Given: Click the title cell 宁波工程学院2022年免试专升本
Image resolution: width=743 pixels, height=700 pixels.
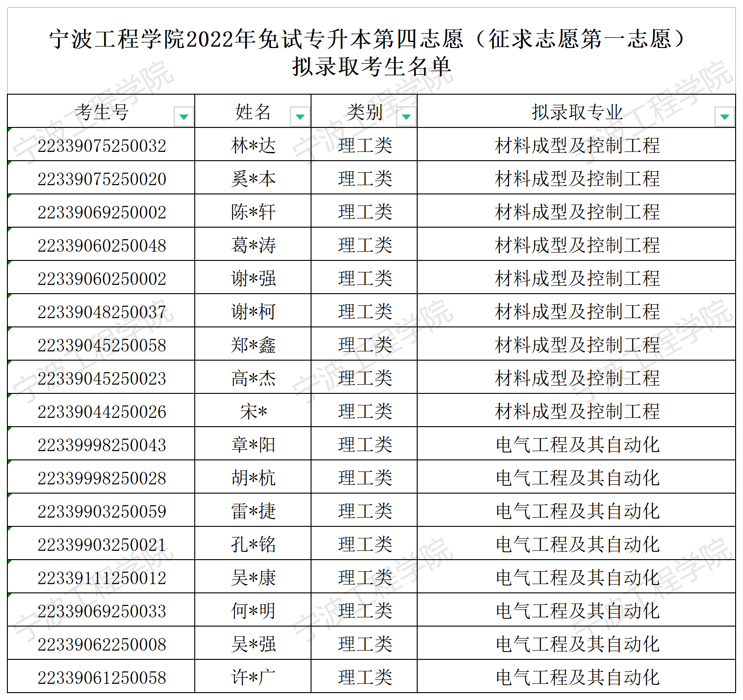Looking at the screenshot, I should (371, 52).
